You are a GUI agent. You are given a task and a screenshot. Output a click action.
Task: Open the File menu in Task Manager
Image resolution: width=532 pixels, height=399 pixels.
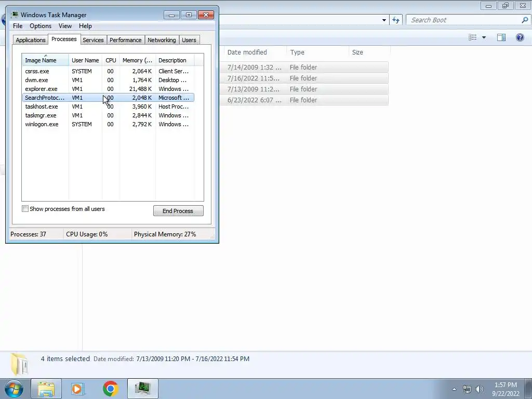coord(18,26)
